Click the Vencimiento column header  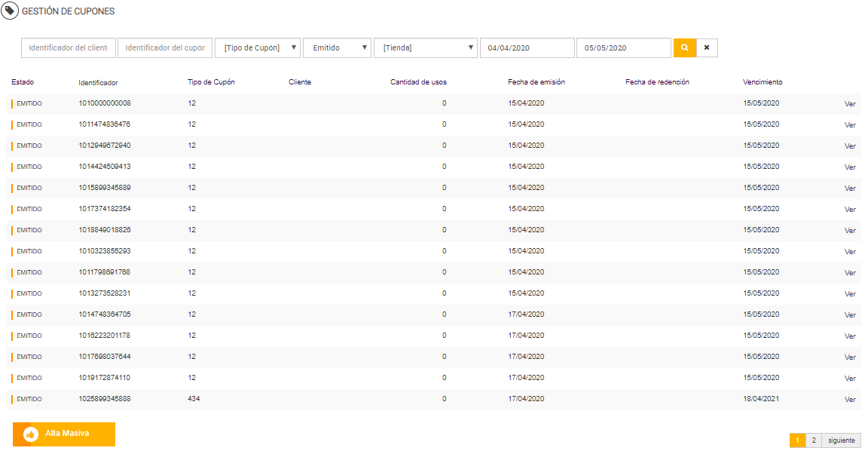(x=763, y=82)
